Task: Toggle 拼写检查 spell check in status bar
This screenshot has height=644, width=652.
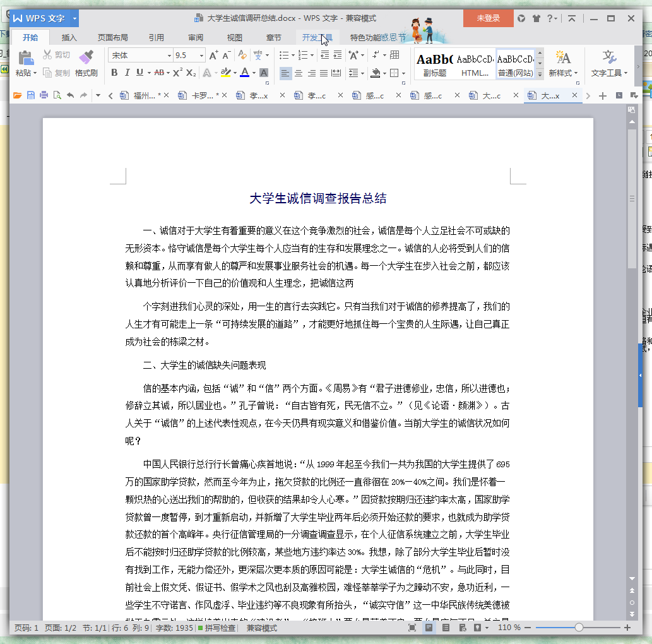Action: pos(216,628)
